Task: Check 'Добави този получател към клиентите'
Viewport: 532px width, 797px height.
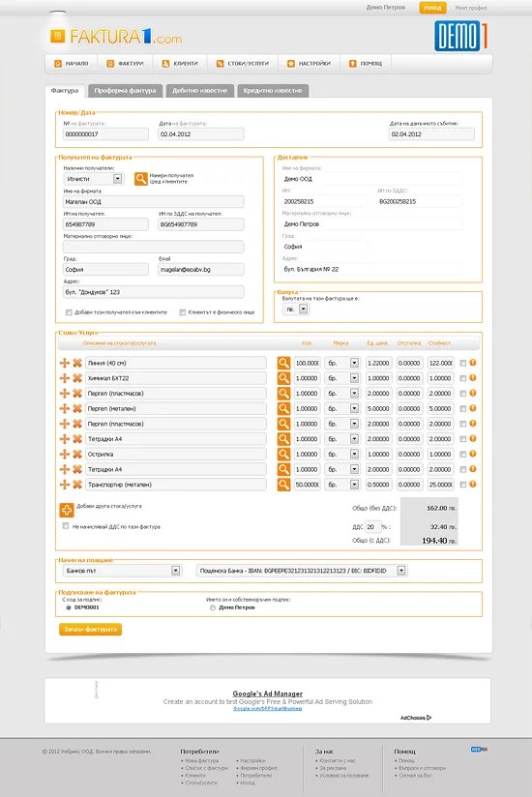Action: (69, 312)
